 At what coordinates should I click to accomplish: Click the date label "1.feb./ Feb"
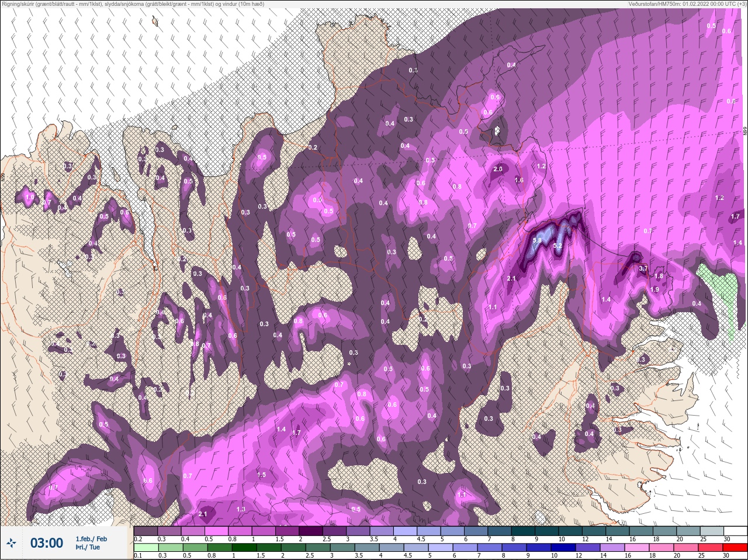[x=91, y=539]
